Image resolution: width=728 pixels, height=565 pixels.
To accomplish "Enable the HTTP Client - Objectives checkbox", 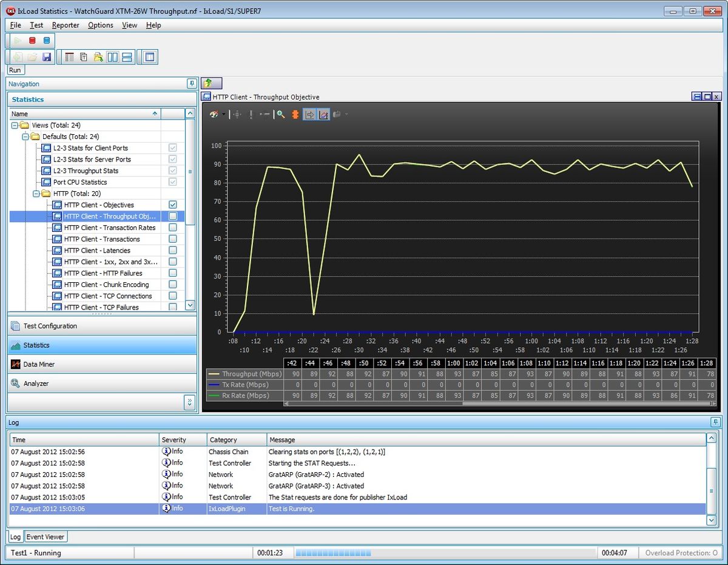I will click(x=172, y=205).
